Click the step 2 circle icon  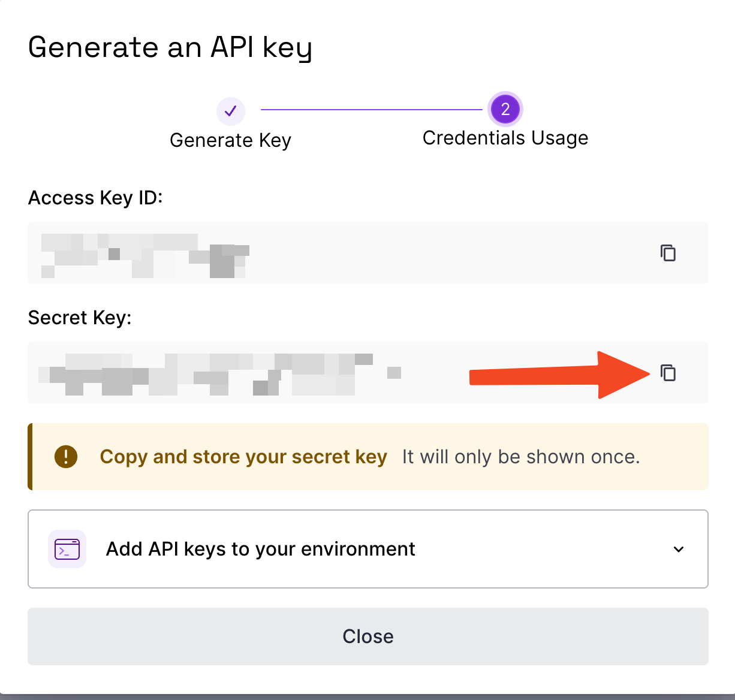click(x=505, y=109)
